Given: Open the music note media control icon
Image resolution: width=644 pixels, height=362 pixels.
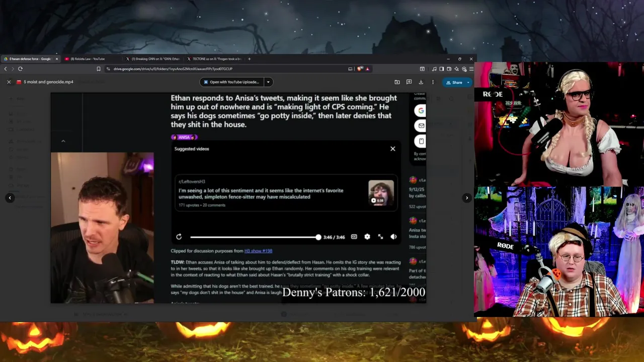Looking at the screenshot, I should point(434,69).
